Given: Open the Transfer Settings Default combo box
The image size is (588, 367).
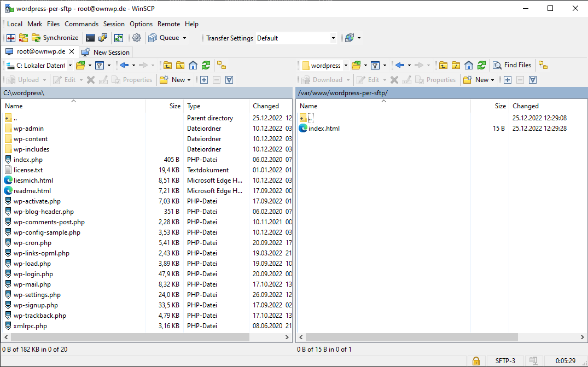Looking at the screenshot, I should [x=296, y=38].
